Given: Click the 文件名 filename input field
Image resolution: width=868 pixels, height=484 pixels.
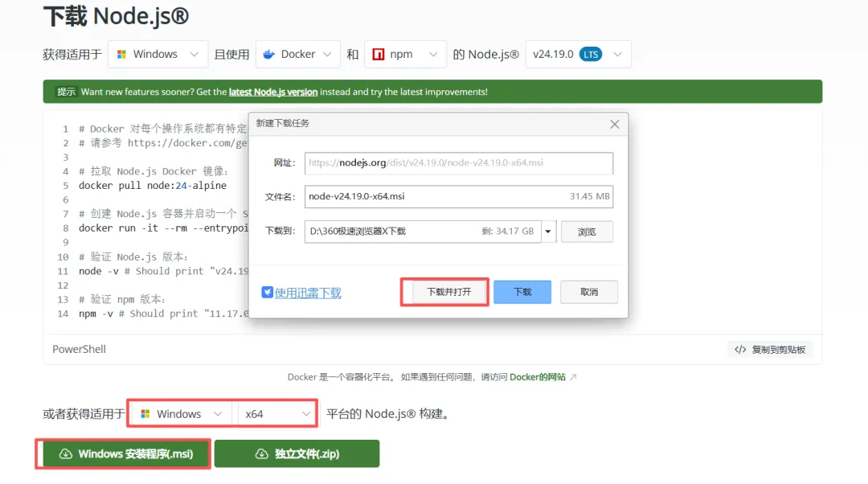Looking at the screenshot, I should point(458,197).
